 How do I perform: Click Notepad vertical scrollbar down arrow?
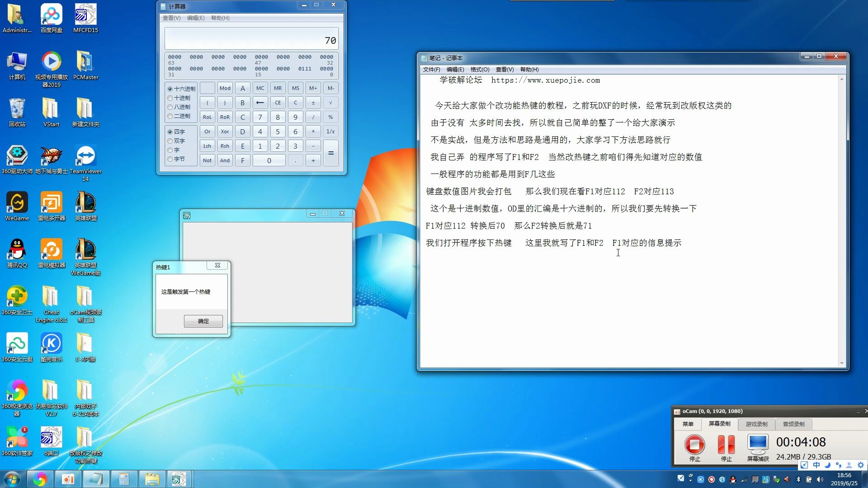tap(841, 363)
